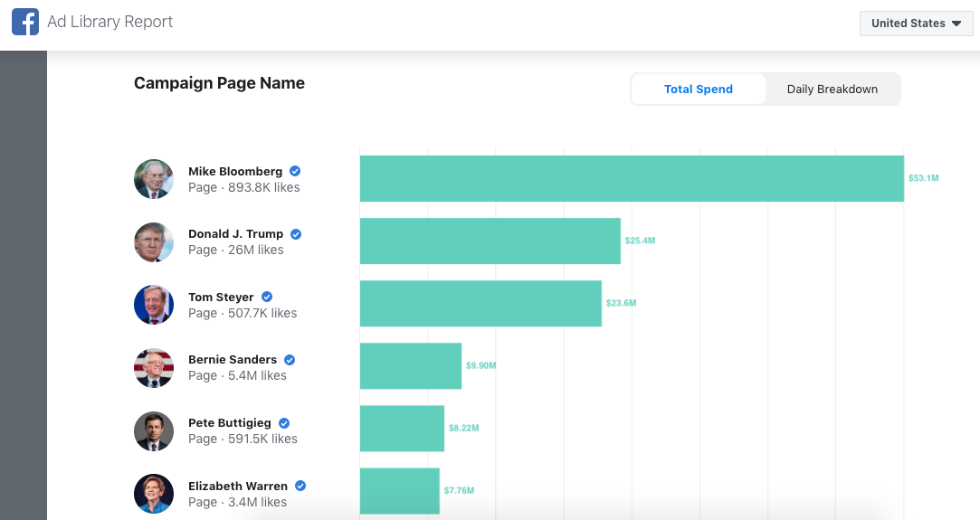
Task: Click the Facebook logo icon
Action: [x=25, y=22]
